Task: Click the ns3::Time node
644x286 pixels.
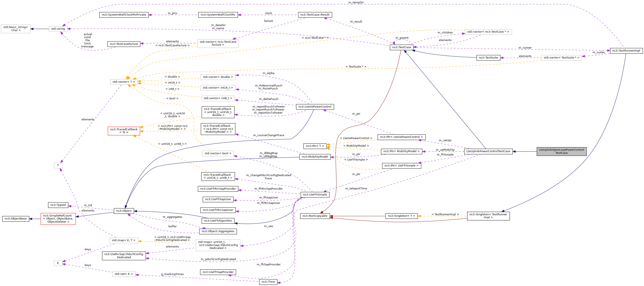Action: tap(268, 282)
